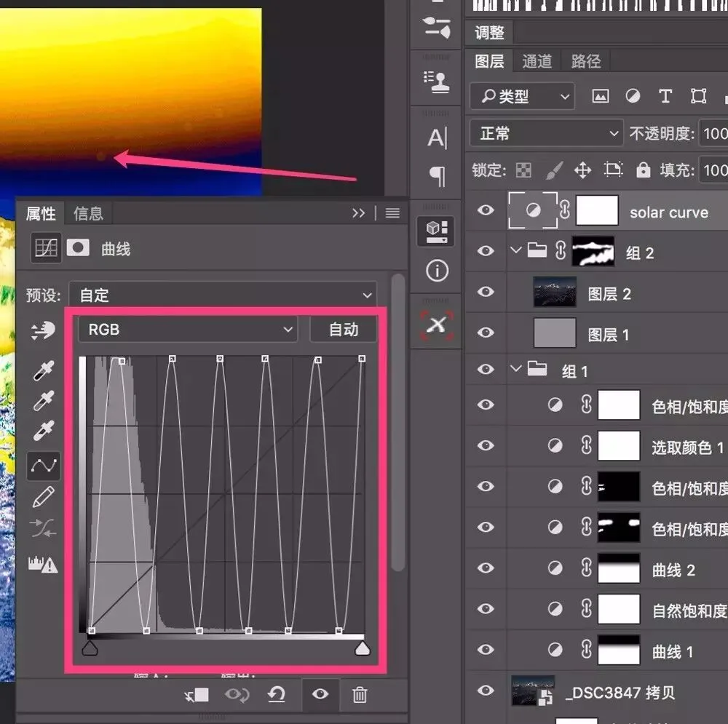Open the 预设 preset dropdown set to 自定
This screenshot has width=728, height=724.
(223, 295)
